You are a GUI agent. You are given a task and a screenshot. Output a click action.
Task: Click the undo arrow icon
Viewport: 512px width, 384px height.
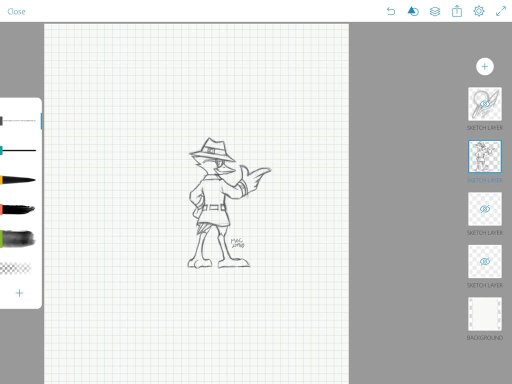click(x=391, y=11)
